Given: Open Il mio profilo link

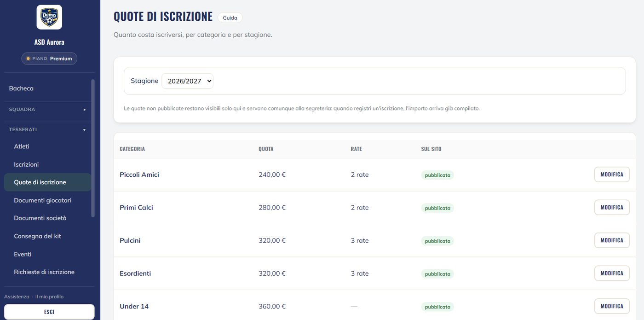Looking at the screenshot, I should click(x=49, y=297).
